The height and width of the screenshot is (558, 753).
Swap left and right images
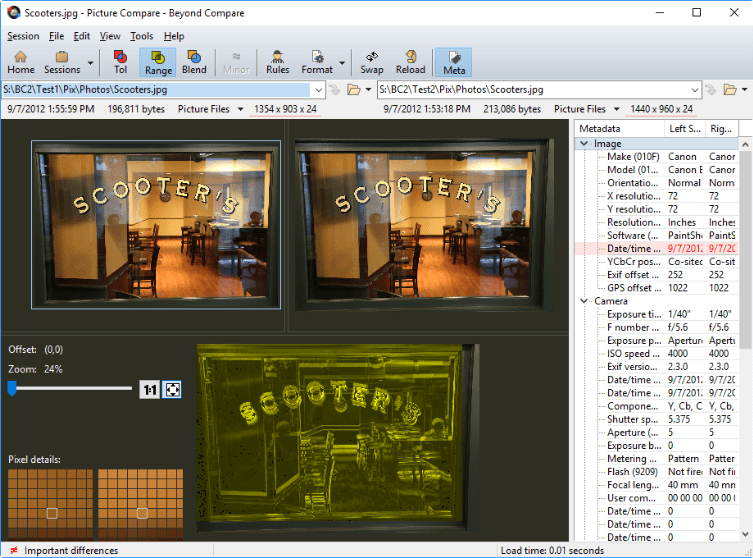pyautogui.click(x=371, y=62)
